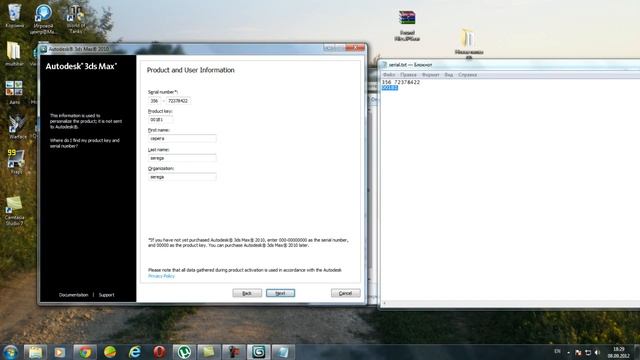Switch to the 3ds Max installer taskbar icon
Viewport: 640px width, 360px height.
pos(258,352)
